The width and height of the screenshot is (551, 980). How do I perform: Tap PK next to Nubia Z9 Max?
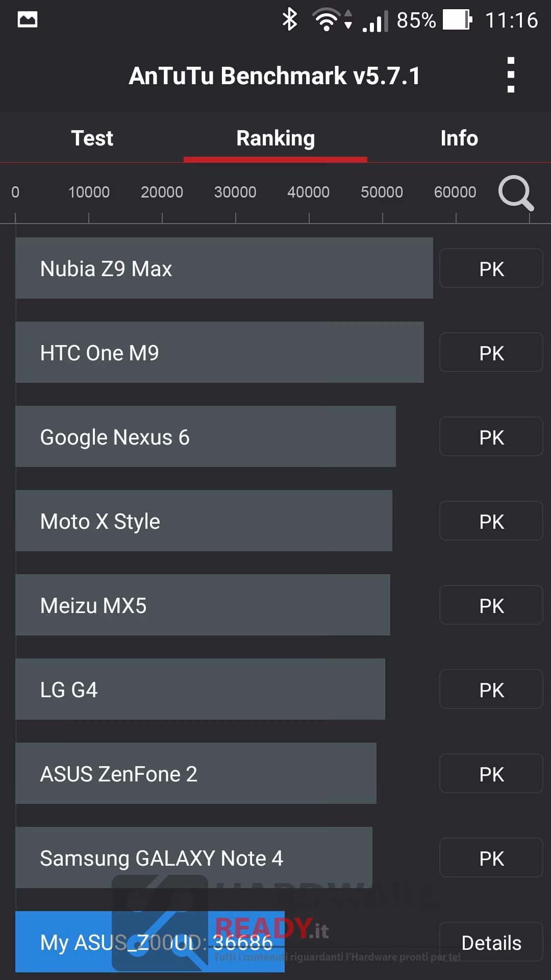(x=491, y=268)
